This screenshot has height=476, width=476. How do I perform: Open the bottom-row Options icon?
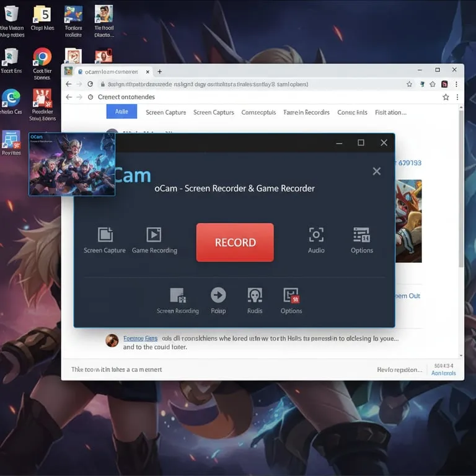291,295
